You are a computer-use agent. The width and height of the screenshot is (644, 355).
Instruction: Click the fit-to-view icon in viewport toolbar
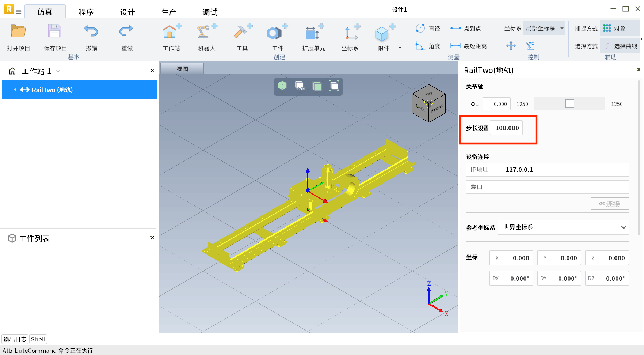pyautogui.click(x=334, y=86)
